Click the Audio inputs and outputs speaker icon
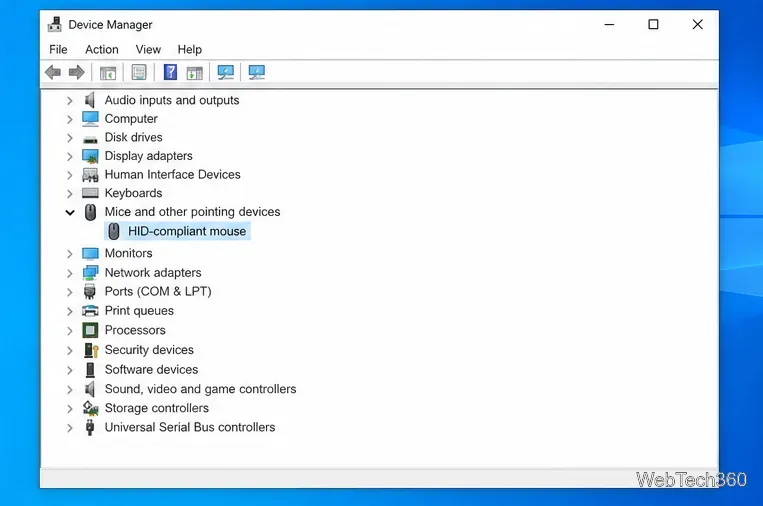Image resolution: width=763 pixels, height=506 pixels. click(90, 100)
